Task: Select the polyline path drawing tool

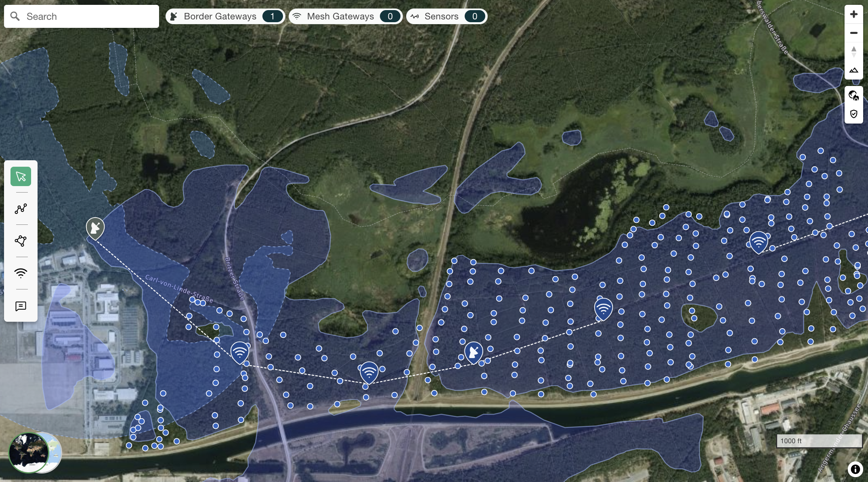Action: (x=21, y=209)
